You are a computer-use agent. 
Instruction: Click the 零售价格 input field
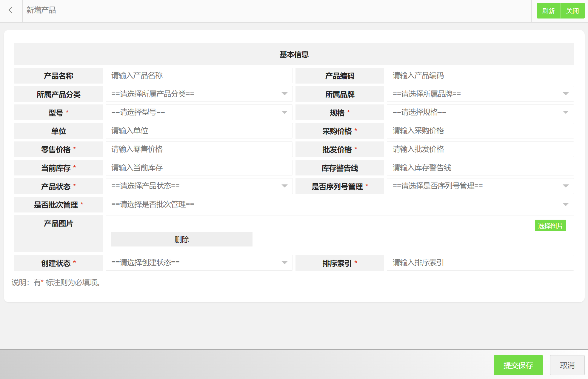(x=199, y=150)
